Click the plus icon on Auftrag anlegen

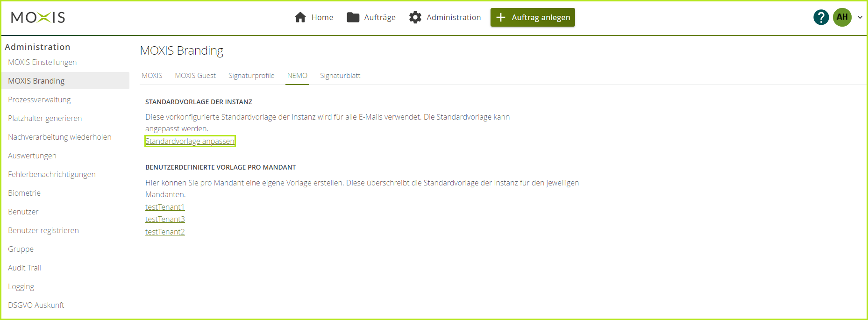coord(501,17)
